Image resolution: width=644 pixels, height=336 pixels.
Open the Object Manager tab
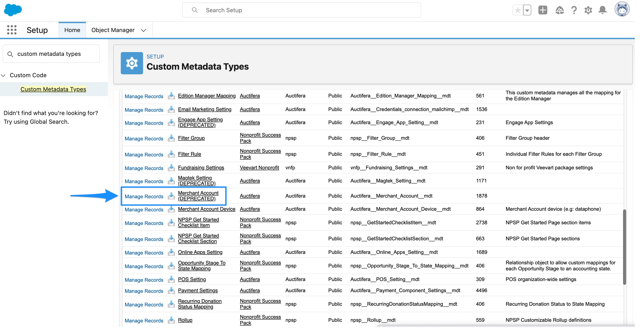tap(113, 30)
